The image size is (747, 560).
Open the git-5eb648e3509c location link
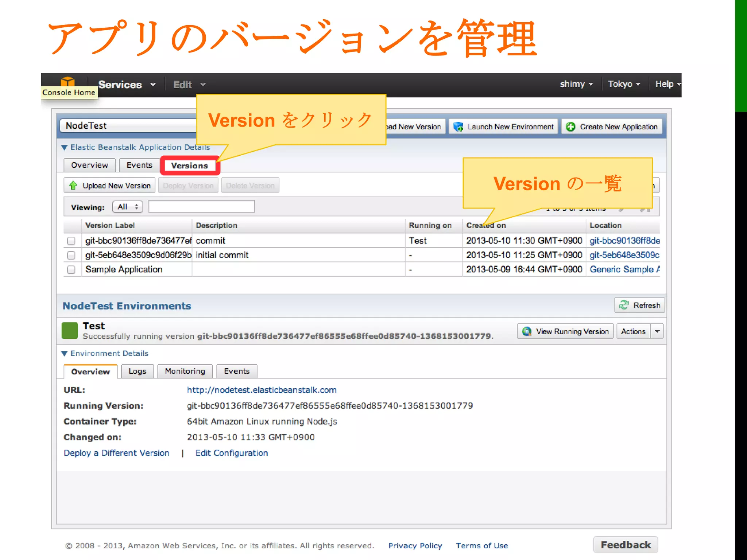point(625,255)
